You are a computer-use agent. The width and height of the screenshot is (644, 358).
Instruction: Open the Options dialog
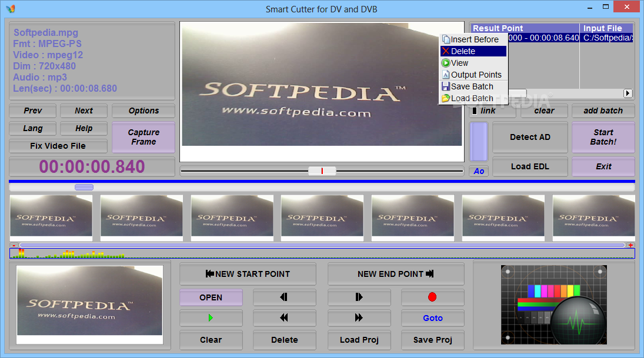click(144, 111)
